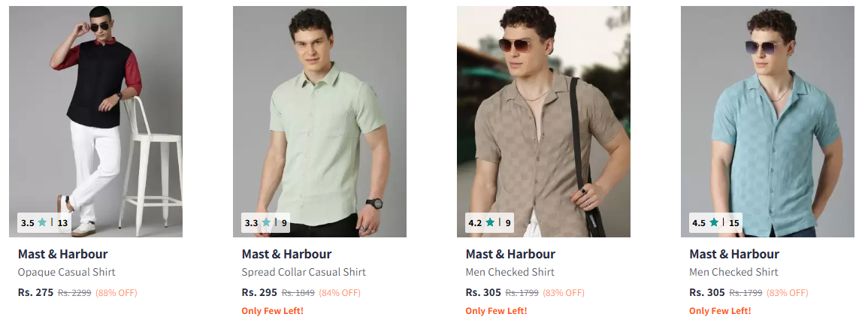Open the Opaque Casual Shirt link
Viewport: 868px width, 320px height.
click(66, 273)
